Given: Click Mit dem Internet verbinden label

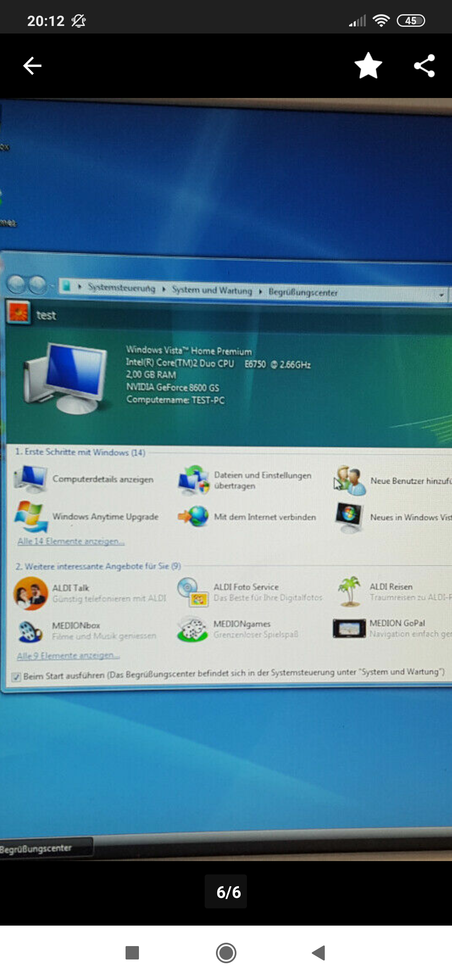Looking at the screenshot, I should [265, 517].
